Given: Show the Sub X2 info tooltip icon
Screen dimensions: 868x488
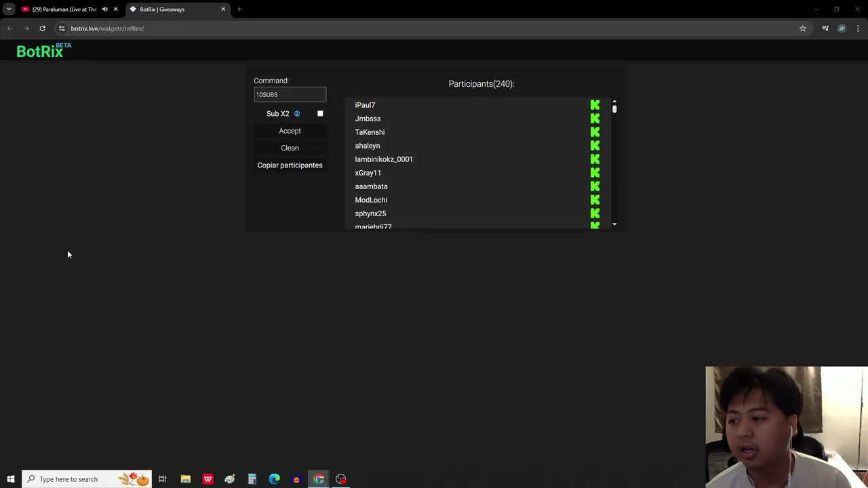Looking at the screenshot, I should coord(296,114).
